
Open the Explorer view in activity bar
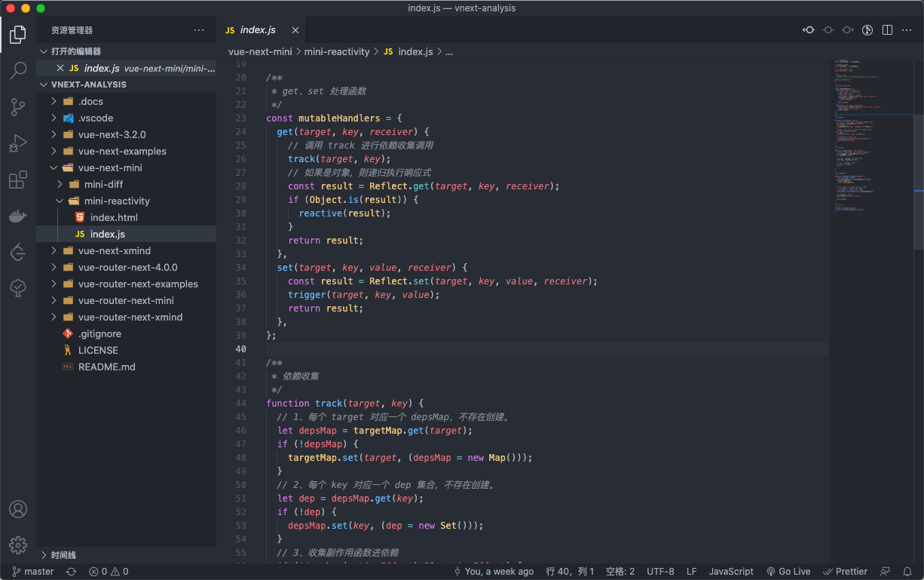pyautogui.click(x=18, y=34)
